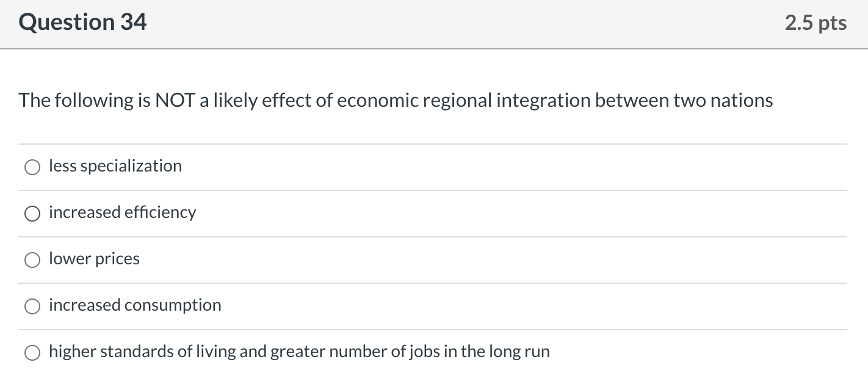The width and height of the screenshot is (868, 376).
Task: Click the less specialization answer text
Action: tap(115, 165)
